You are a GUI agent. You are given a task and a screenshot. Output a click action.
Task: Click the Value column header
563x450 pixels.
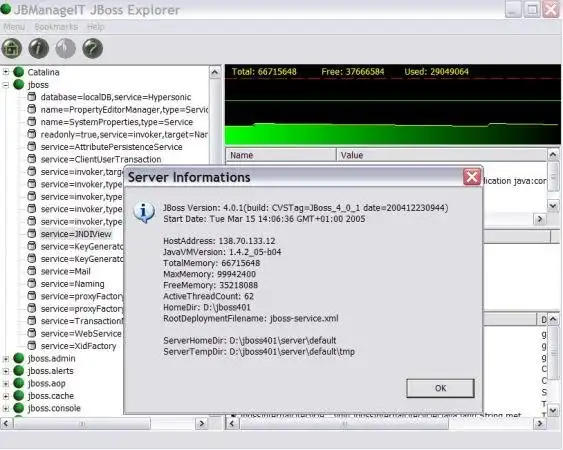point(441,155)
